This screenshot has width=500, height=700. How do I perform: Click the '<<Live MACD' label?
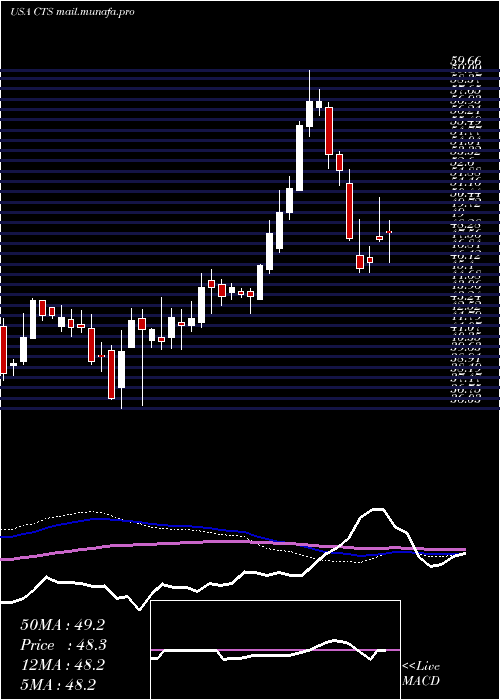tap(421, 674)
